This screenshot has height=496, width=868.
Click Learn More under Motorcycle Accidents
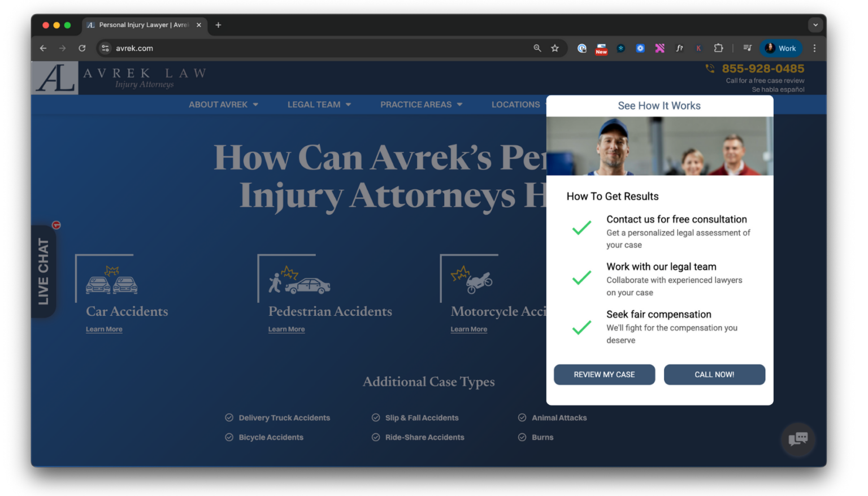469,329
